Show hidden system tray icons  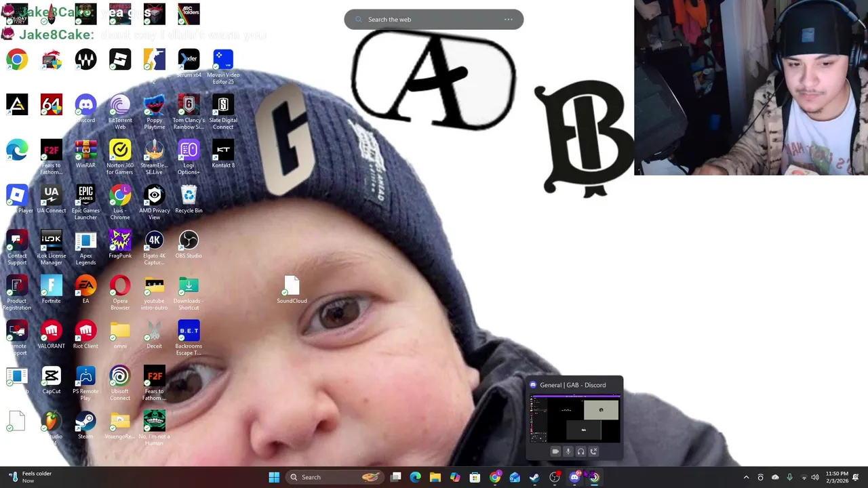click(x=746, y=477)
